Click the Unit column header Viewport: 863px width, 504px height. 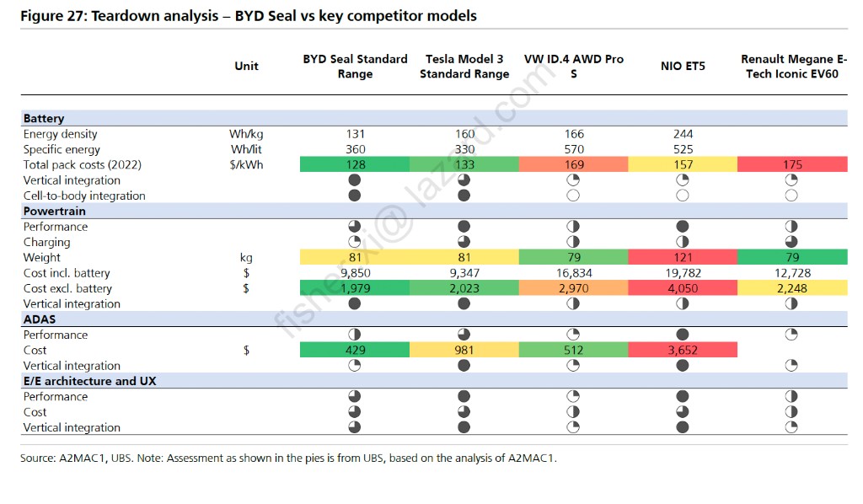click(x=246, y=67)
